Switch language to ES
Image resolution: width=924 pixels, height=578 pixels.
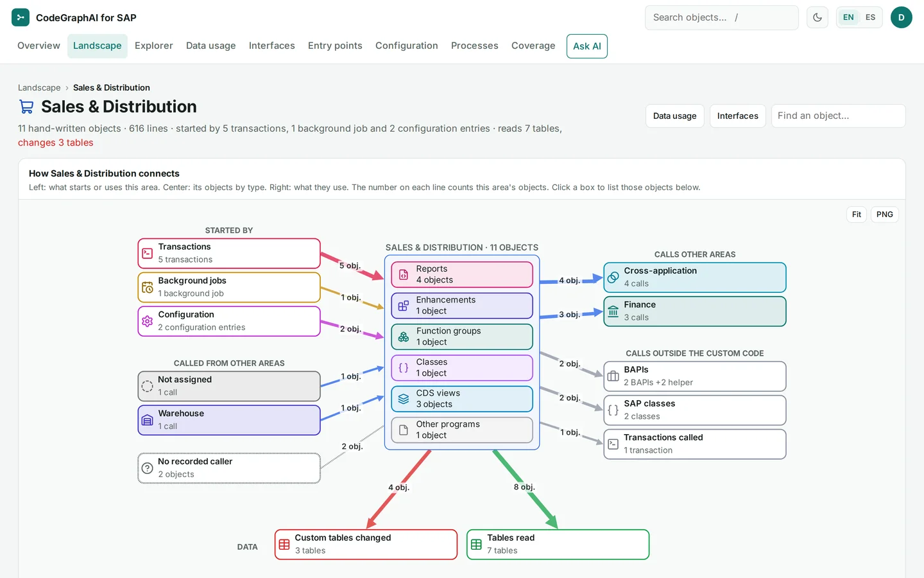870,17
